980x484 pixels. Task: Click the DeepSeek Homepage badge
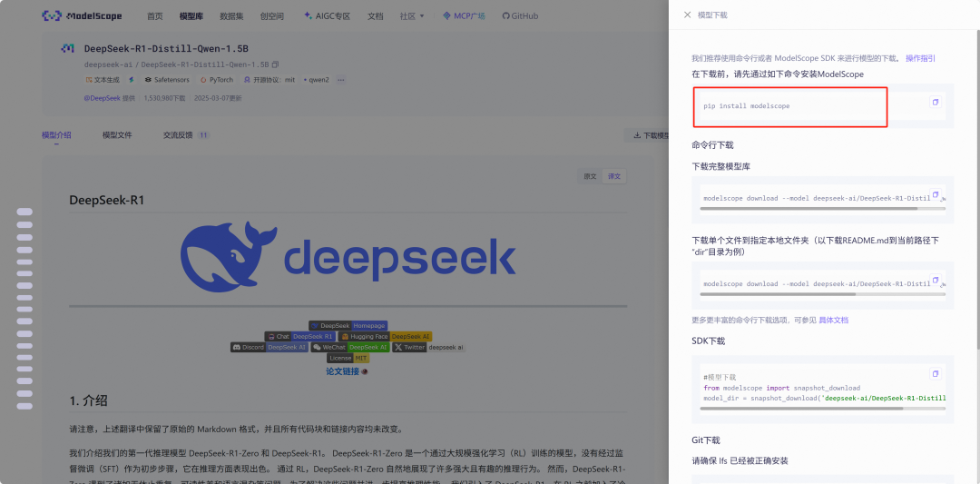pyautogui.click(x=348, y=326)
